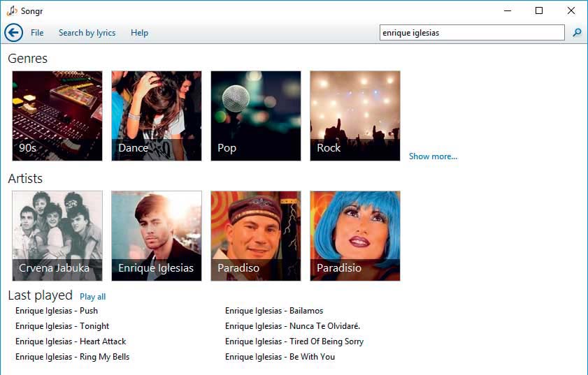The image size is (588, 375).
Task: Click the Show more... genres link
Action: [x=433, y=156]
